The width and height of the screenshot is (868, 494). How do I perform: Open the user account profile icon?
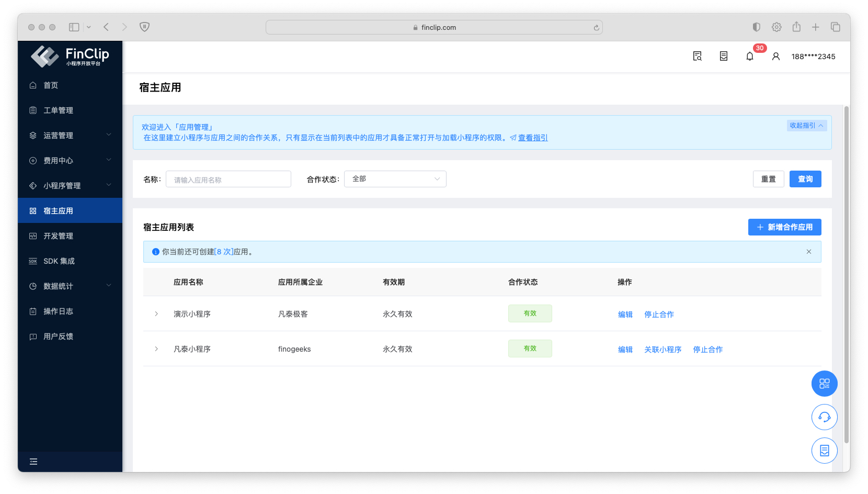(775, 57)
